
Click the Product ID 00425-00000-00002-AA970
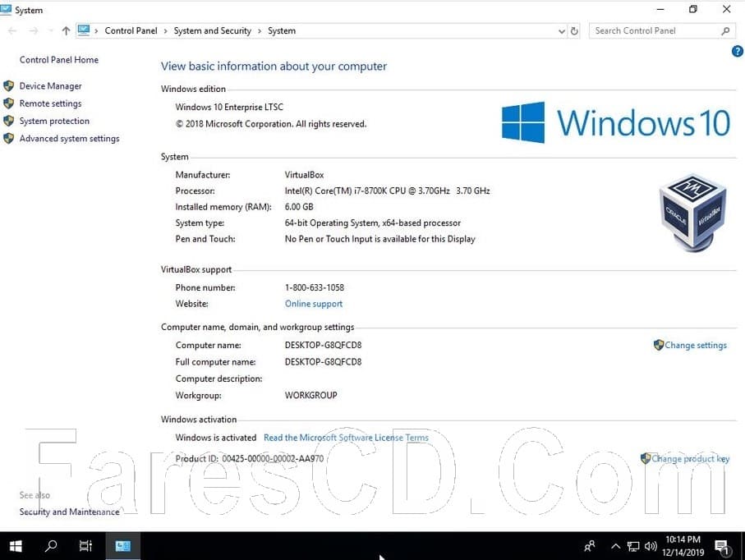coord(273,459)
